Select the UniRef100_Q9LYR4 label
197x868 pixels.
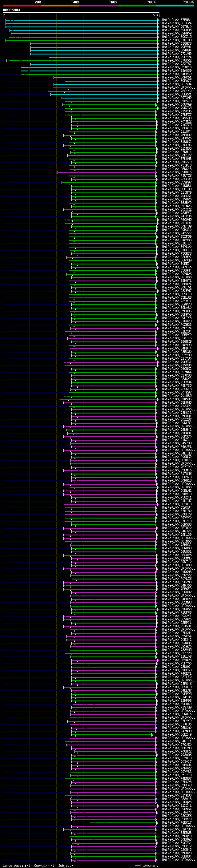(x=177, y=57)
